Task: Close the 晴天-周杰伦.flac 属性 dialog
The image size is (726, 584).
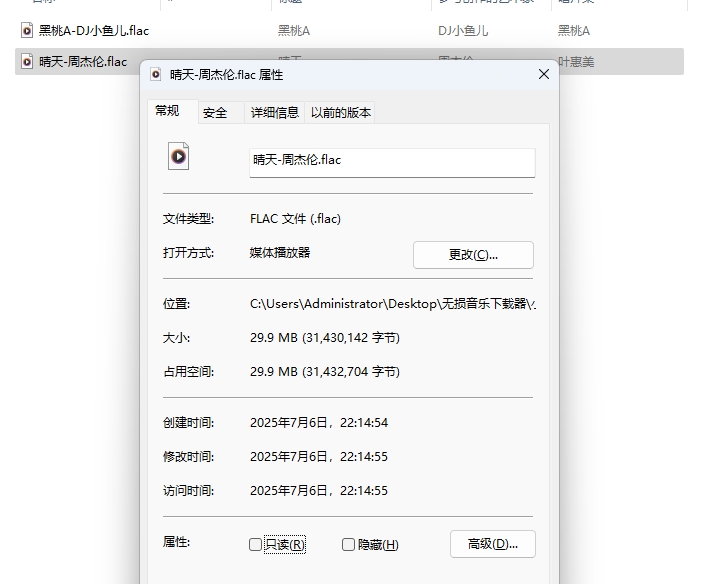Action: pyautogui.click(x=544, y=74)
